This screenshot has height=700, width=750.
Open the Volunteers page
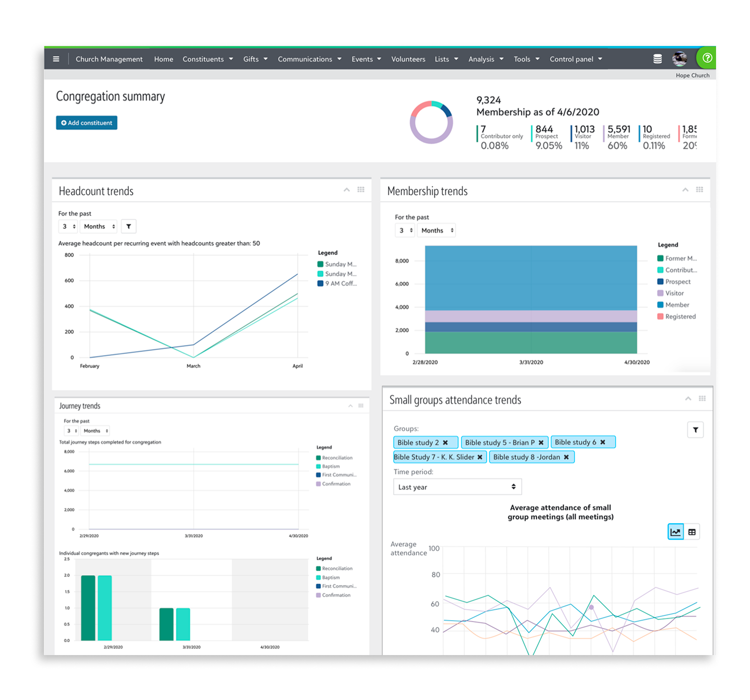pos(408,59)
